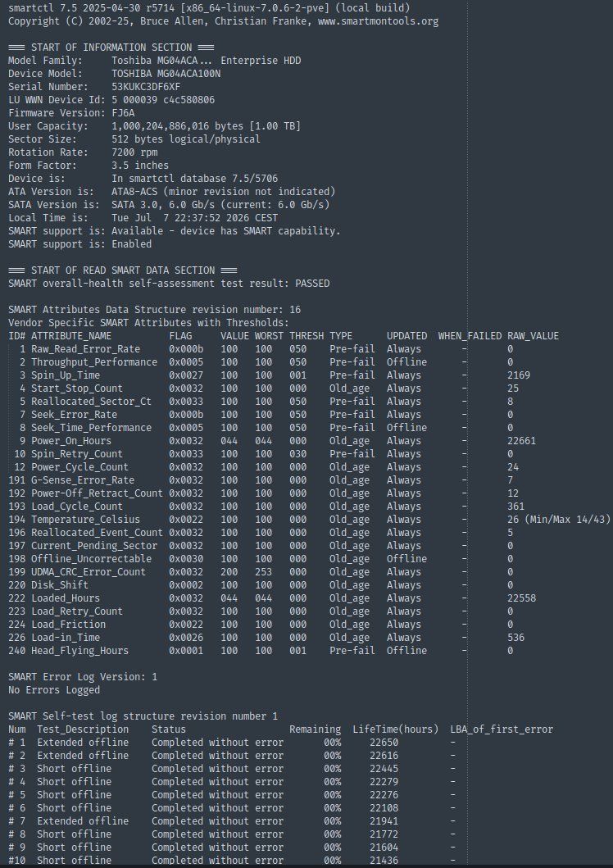Image resolution: width=613 pixels, height=868 pixels.
Task: Click the Load_Cycle_Count raw value 361
Action: [515, 507]
